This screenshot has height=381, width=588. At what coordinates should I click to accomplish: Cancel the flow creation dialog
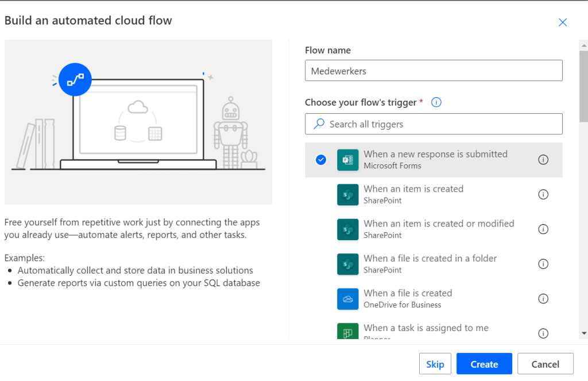(545, 364)
